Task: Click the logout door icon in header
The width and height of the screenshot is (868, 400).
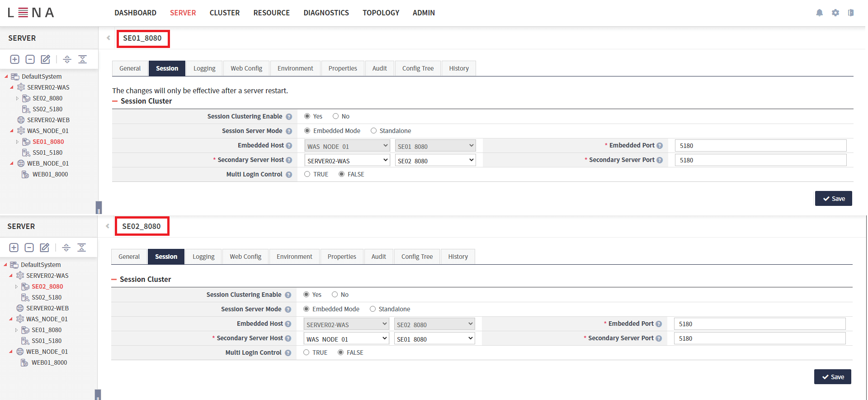Action: pyautogui.click(x=850, y=13)
